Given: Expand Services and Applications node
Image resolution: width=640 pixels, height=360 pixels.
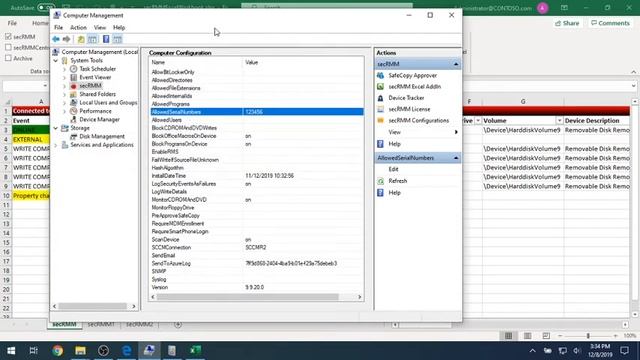Looking at the screenshot, I should coord(56,145).
